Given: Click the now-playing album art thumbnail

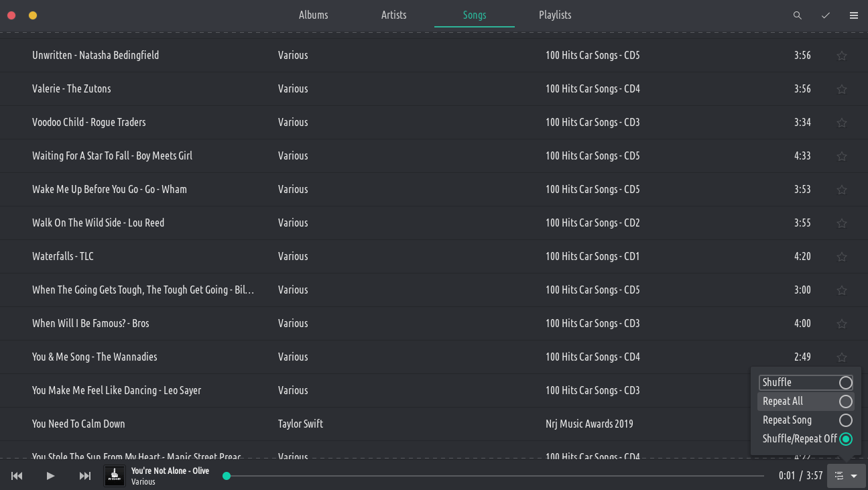Looking at the screenshot, I should pos(115,476).
